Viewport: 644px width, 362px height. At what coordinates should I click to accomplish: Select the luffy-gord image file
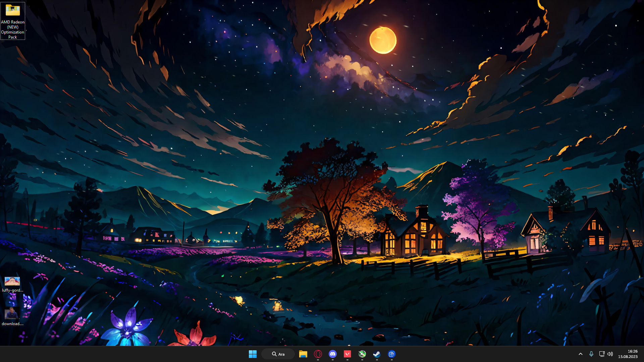(x=12, y=281)
